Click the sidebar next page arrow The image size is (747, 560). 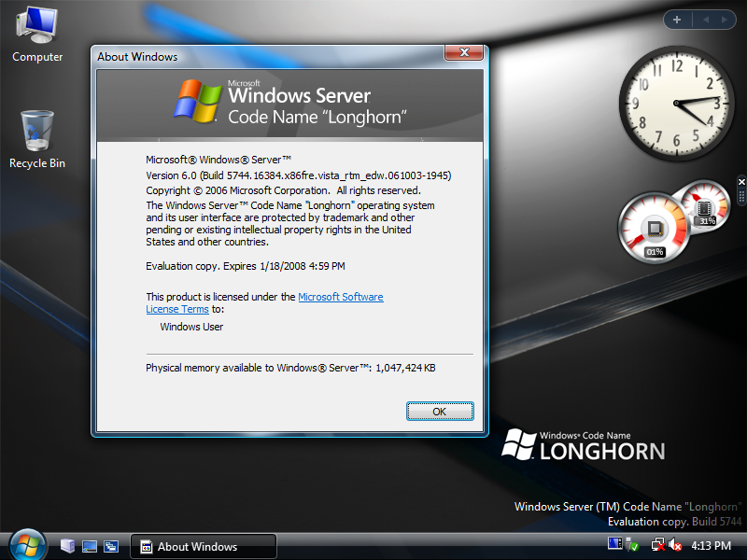coord(724,19)
